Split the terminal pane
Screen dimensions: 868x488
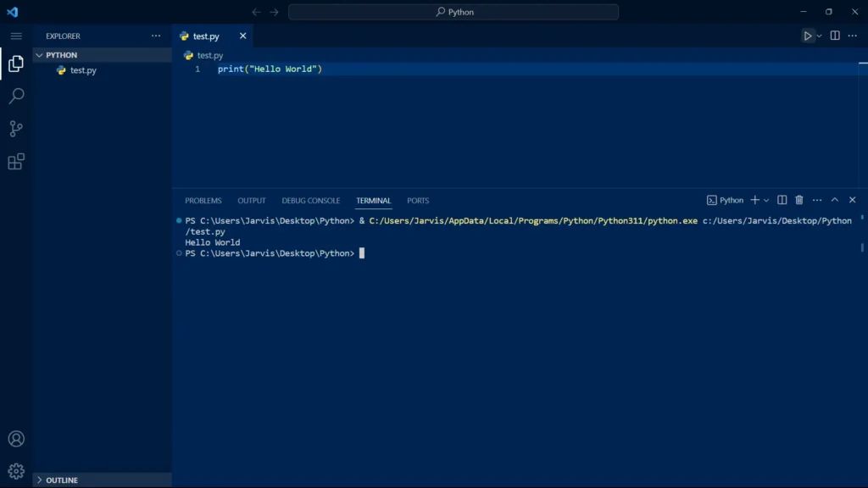(x=782, y=200)
